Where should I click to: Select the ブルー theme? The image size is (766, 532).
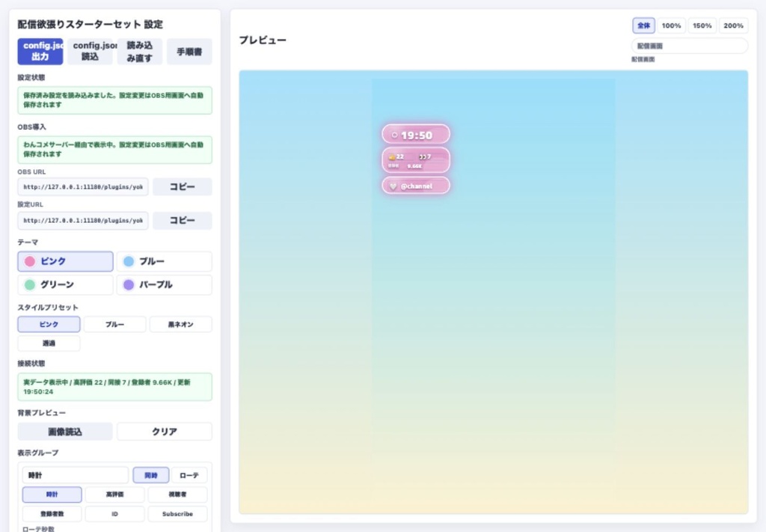[164, 261]
